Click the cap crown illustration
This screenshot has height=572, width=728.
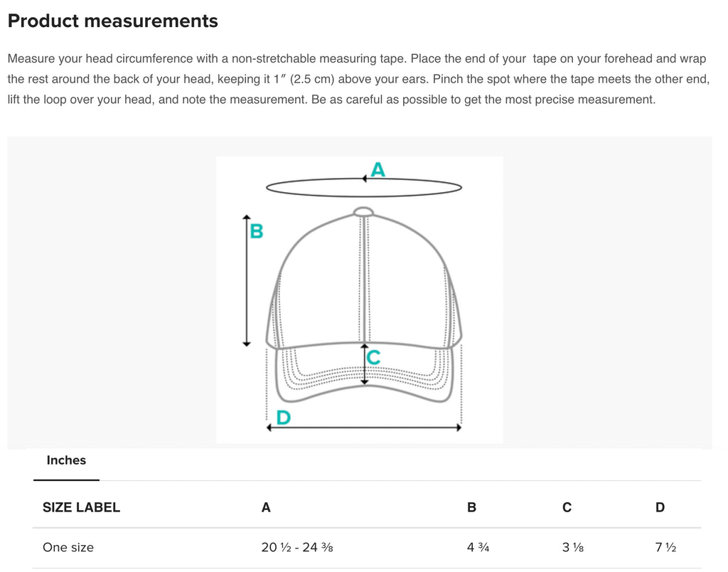tap(364, 279)
